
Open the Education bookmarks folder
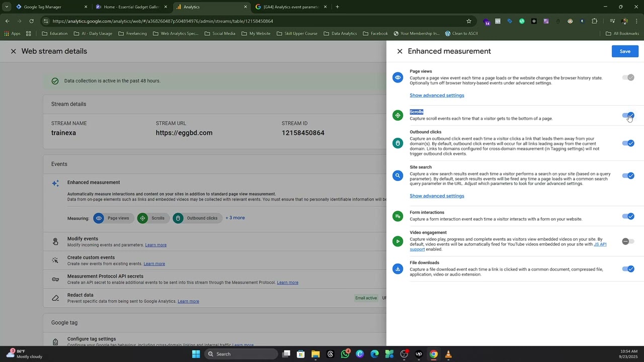(54, 34)
